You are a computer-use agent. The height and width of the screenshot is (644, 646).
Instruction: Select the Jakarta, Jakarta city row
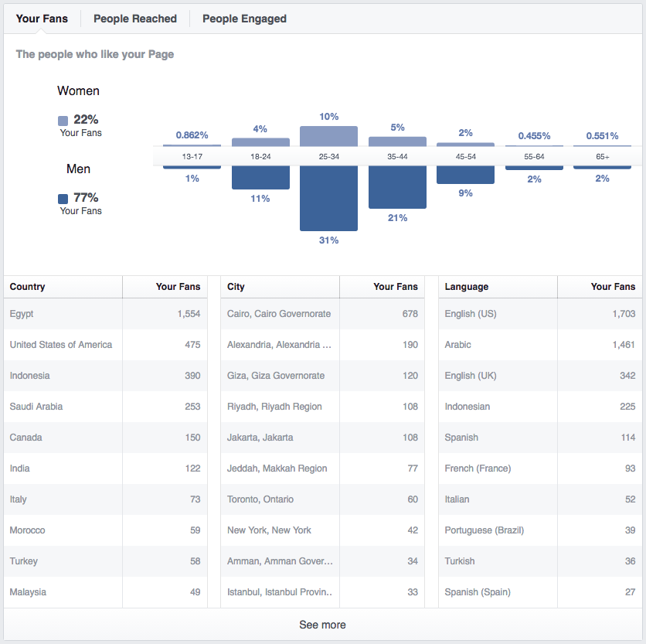pos(322,438)
